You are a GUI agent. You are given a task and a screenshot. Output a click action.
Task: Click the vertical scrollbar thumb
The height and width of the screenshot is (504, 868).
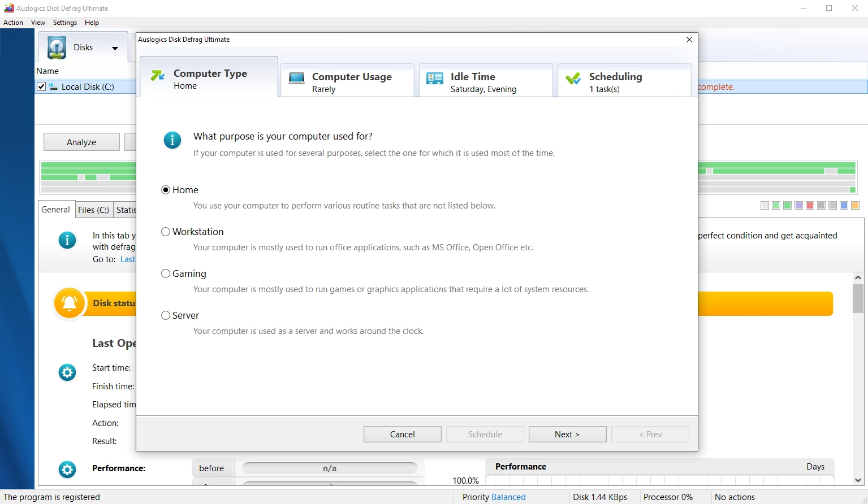[858, 298]
